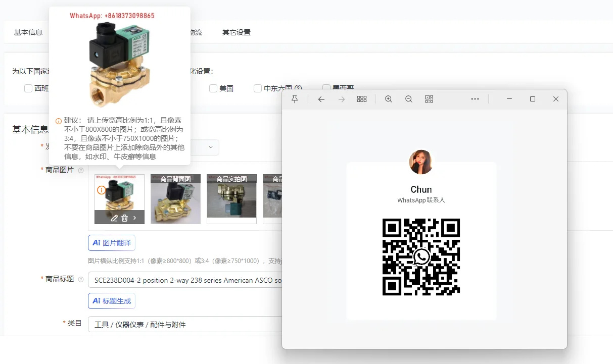
Task: Enable the 中东六国 checkbox
Action: (258, 89)
